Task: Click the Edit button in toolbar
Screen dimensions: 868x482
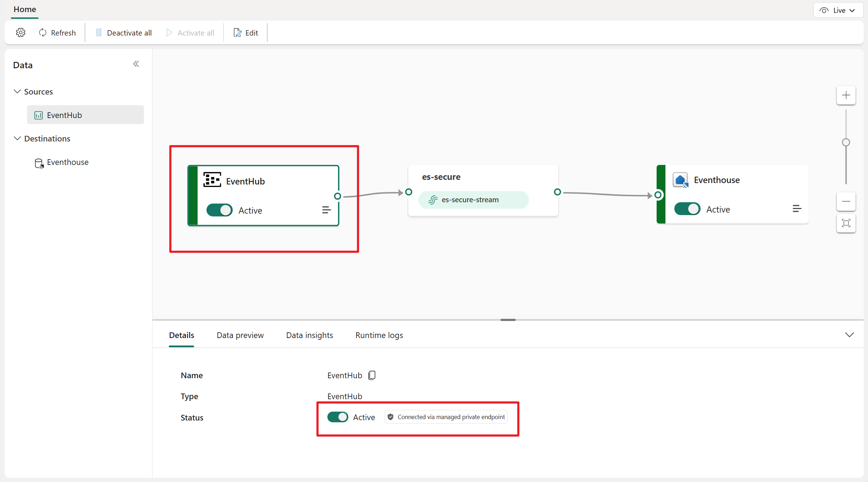Action: [246, 33]
